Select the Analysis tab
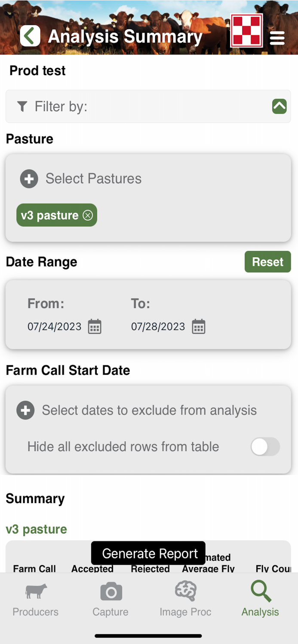The height and width of the screenshot is (644, 298). (260, 600)
